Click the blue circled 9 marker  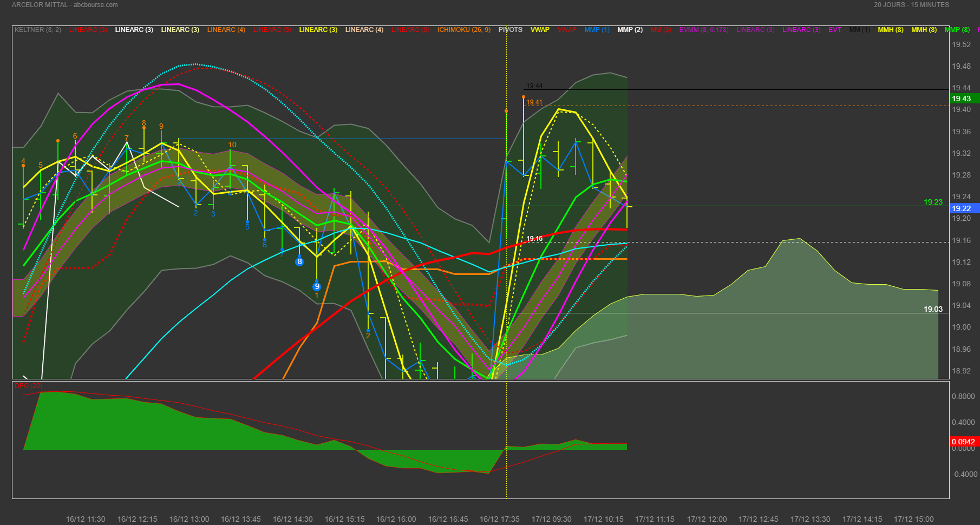(x=317, y=286)
